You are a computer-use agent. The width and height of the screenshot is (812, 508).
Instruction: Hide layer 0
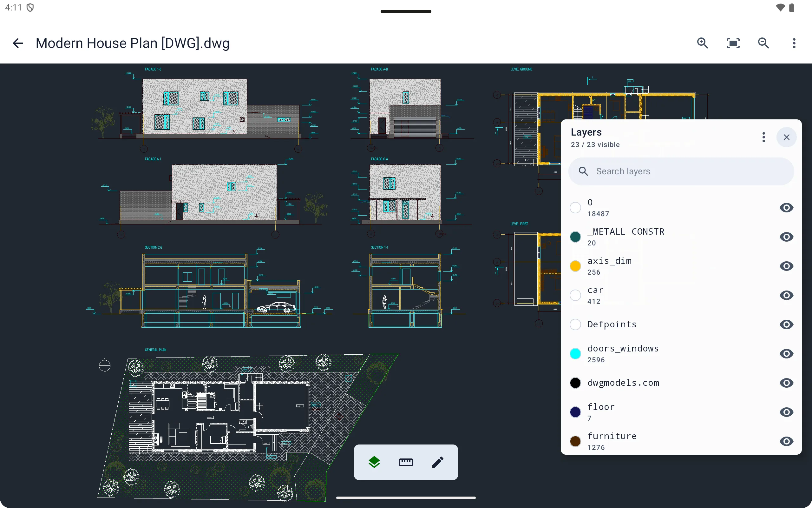click(786, 208)
